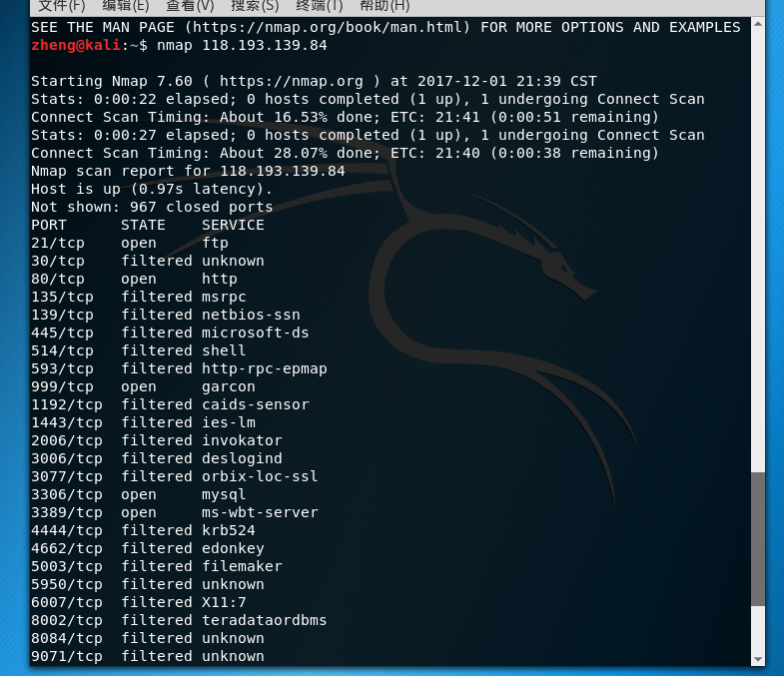784x676 pixels.
Task: Open the 搜索(S) menu
Action: click(x=255, y=6)
